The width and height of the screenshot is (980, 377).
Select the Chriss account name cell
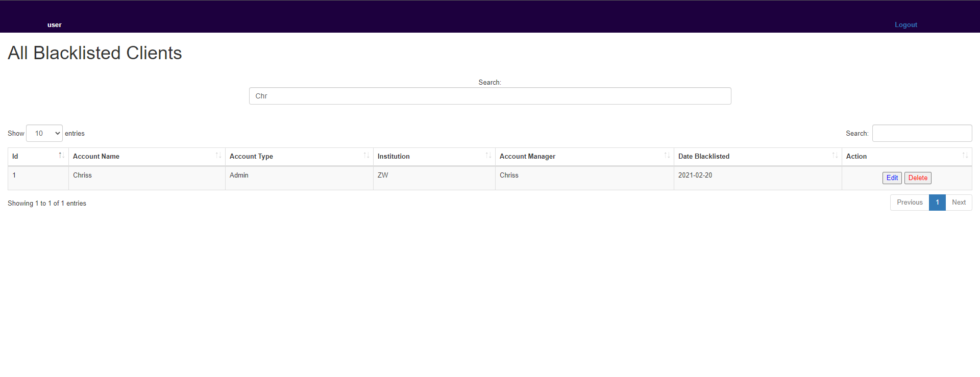pyautogui.click(x=147, y=178)
